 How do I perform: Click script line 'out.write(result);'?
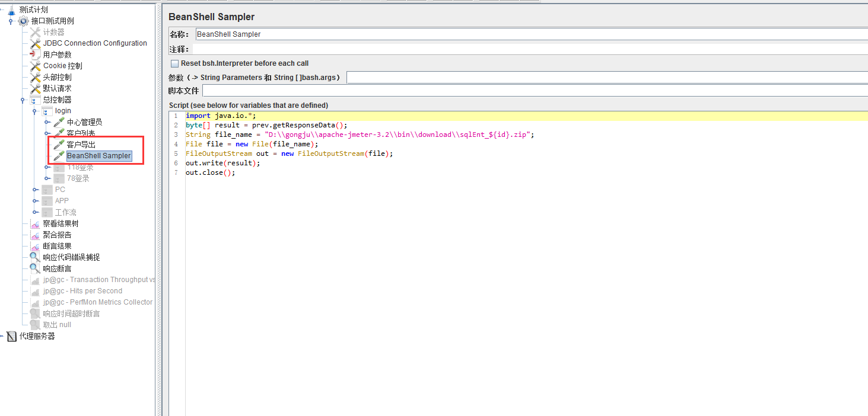tap(222, 163)
